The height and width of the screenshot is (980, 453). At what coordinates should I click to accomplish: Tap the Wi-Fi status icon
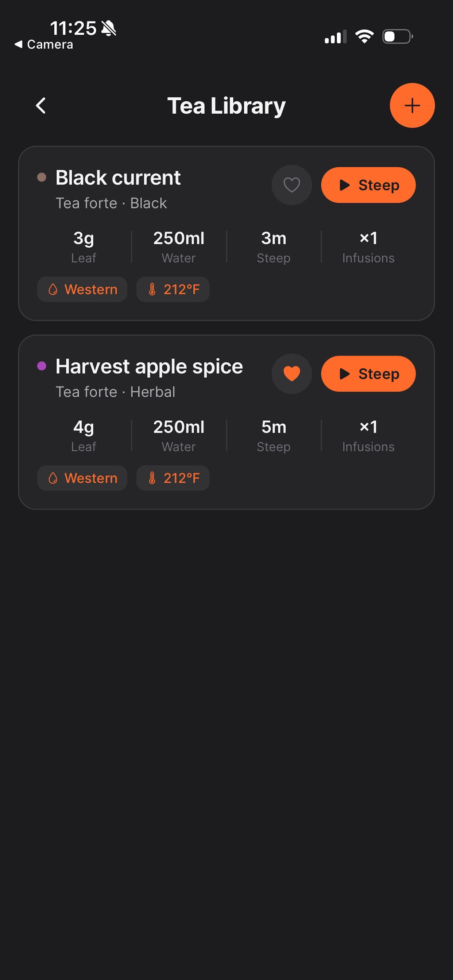pos(364,36)
